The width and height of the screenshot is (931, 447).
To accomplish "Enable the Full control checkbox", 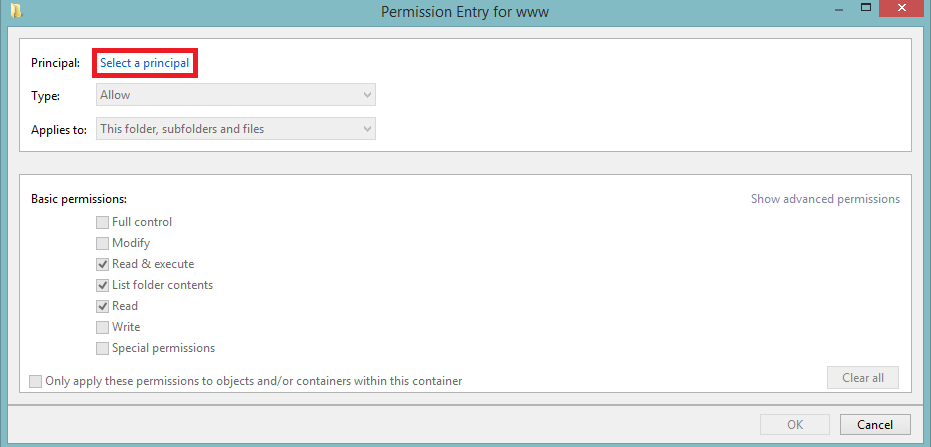I will point(103,223).
